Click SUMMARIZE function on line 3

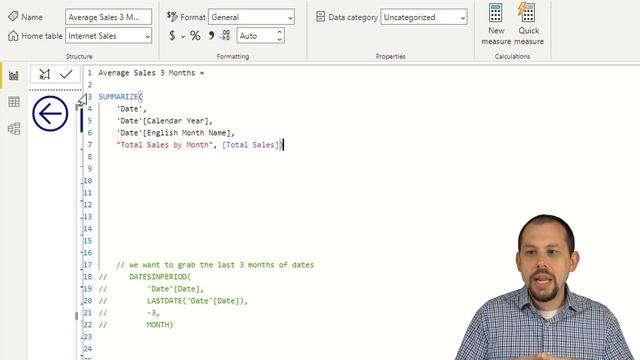(x=118, y=97)
